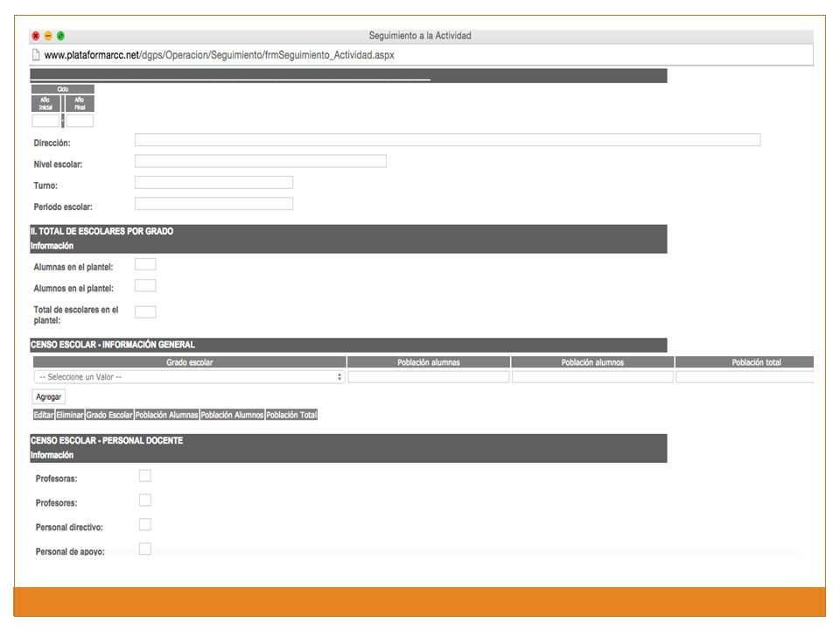This screenshot has height=630, width=840.
Task: Click the Población Alumnos grid column header
Action: [x=232, y=415]
